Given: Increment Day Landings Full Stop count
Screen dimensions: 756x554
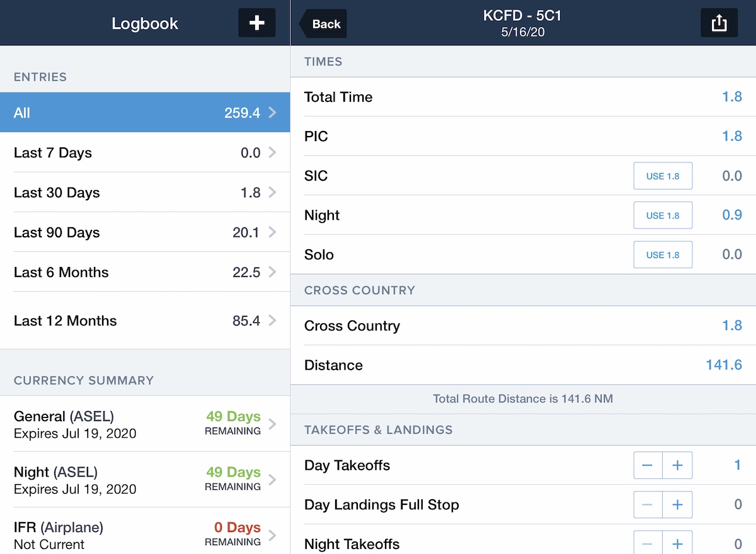Looking at the screenshot, I should coord(677,505).
